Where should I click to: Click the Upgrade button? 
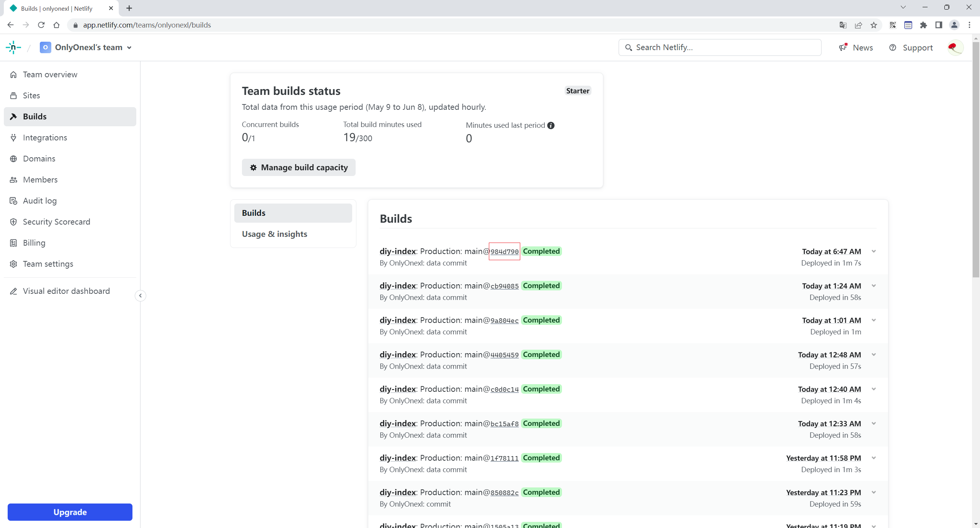click(x=70, y=512)
